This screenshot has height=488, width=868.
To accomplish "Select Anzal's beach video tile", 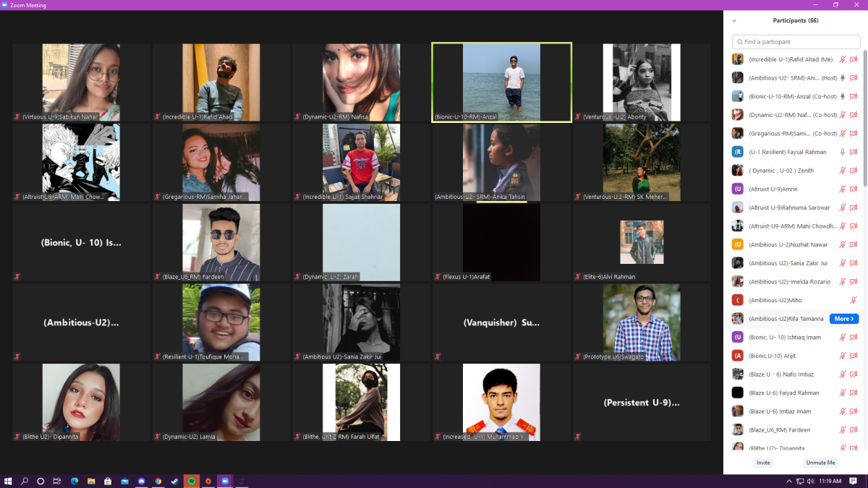I will (501, 82).
